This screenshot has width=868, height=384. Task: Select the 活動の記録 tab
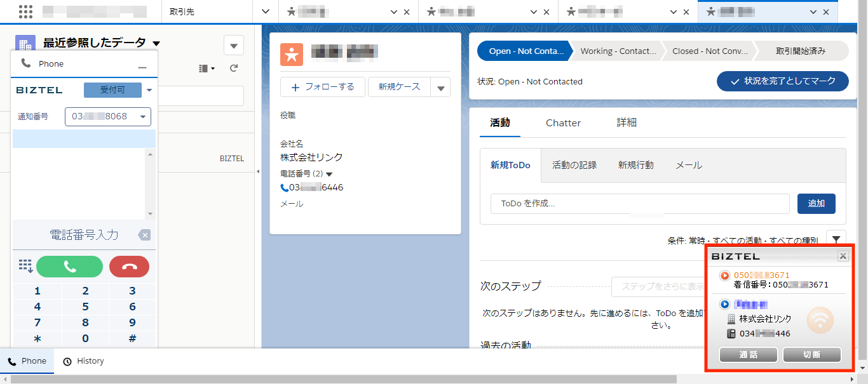(574, 165)
